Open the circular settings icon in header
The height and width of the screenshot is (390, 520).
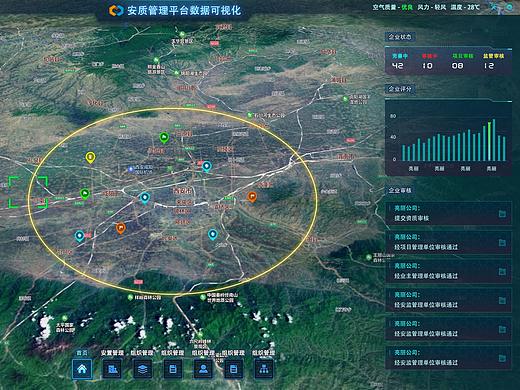click(509, 7)
